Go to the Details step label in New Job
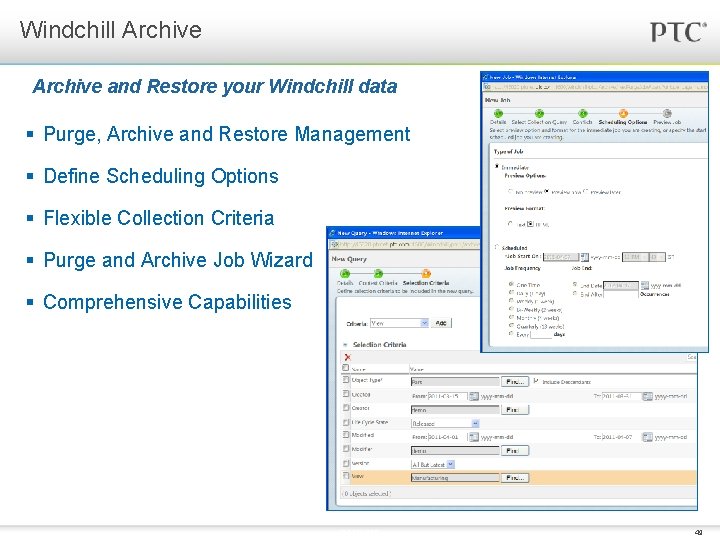720x540 pixels. (x=498, y=122)
